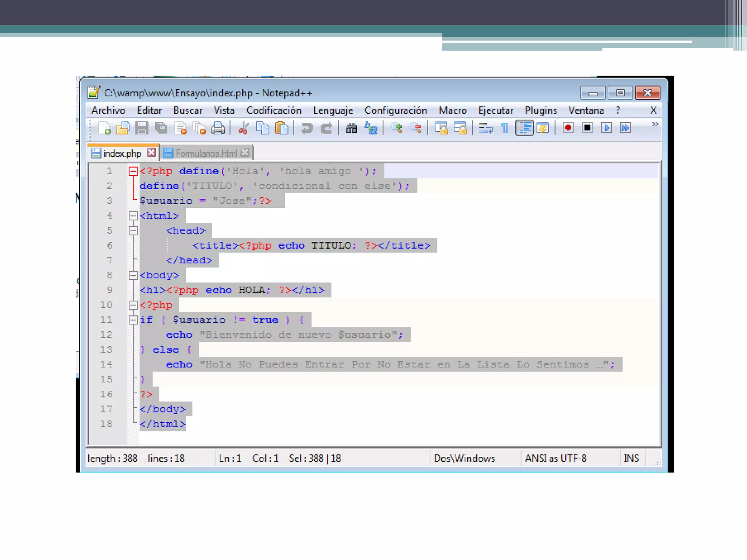Image resolution: width=747 pixels, height=560 pixels.
Task: Open the Lenguaje menu
Action: [x=333, y=110]
